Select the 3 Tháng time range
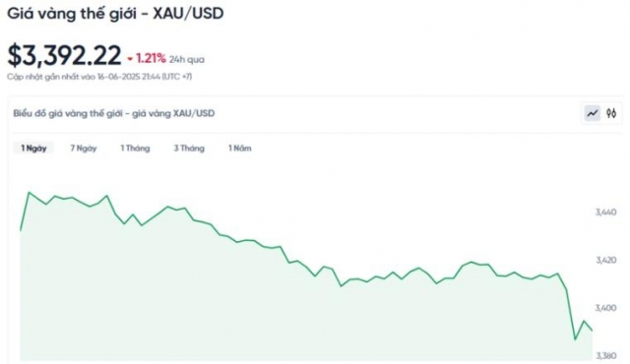Screen dimensions: 630x364 point(189,149)
